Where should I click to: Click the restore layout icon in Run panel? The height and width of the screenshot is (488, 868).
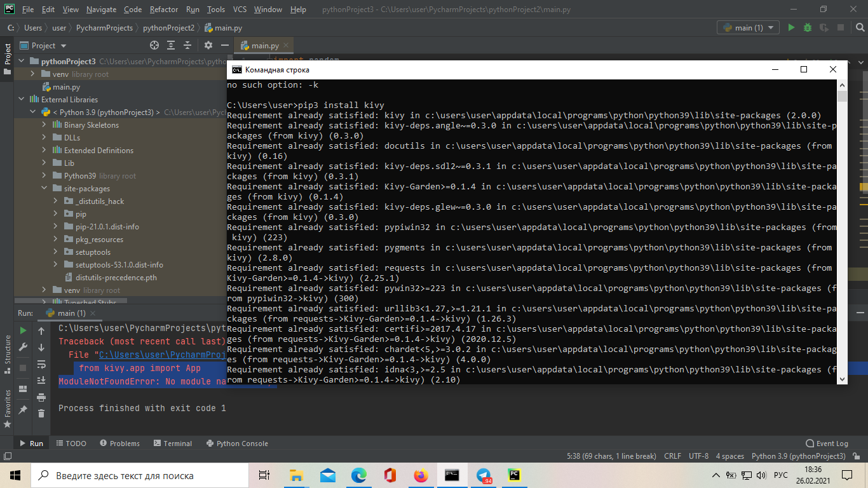(23, 389)
